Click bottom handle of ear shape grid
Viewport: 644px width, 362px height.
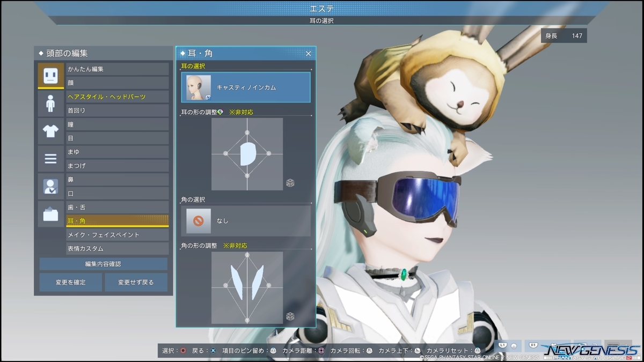247,175
